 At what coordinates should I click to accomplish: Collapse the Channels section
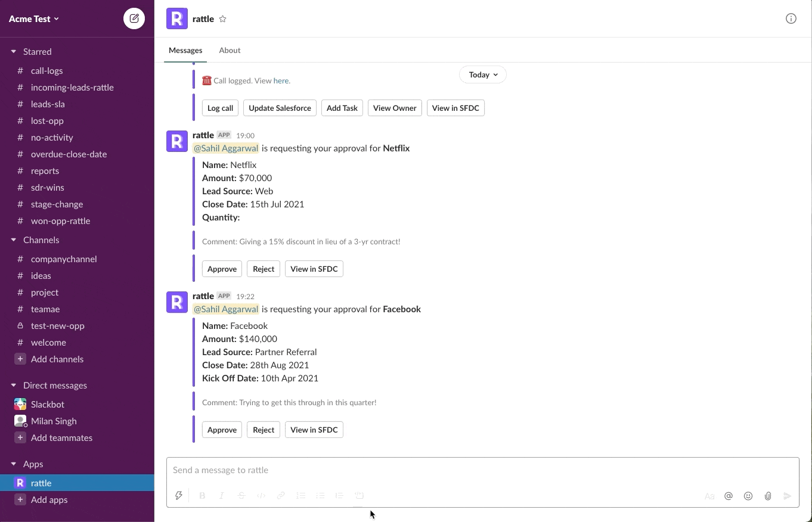(x=13, y=240)
